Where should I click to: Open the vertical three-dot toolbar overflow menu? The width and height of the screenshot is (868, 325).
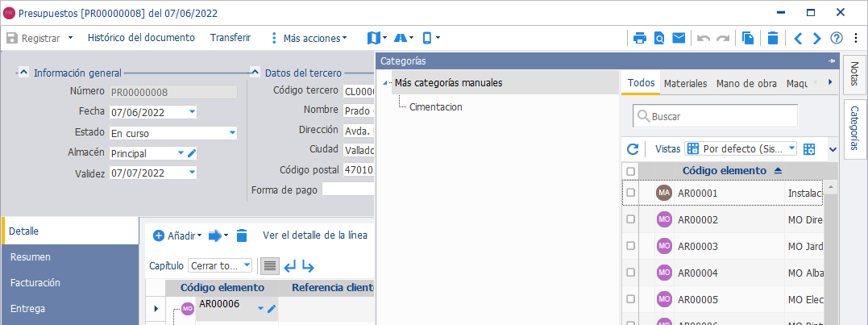point(855,38)
